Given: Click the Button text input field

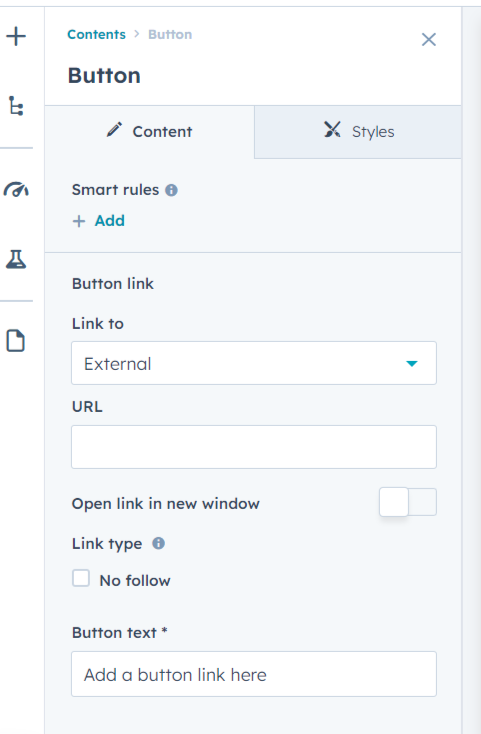Looking at the screenshot, I should coord(254,674).
